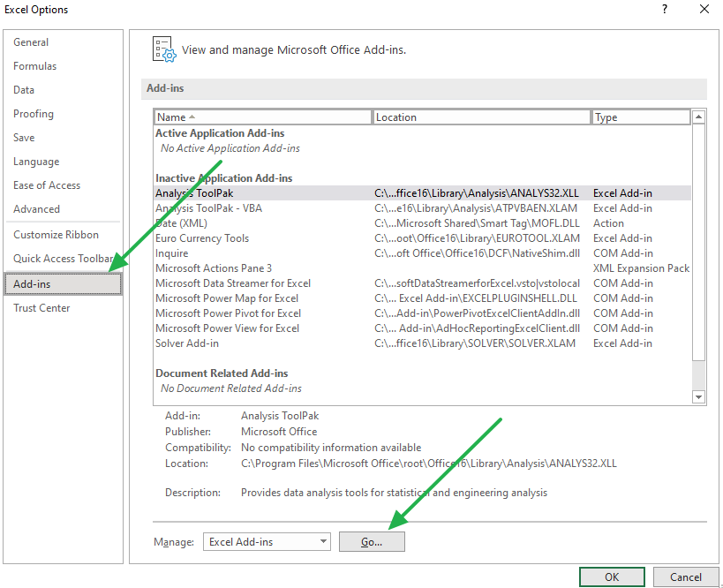
Task: Select Euro Currency Tools add-in
Action: pyautogui.click(x=422, y=238)
